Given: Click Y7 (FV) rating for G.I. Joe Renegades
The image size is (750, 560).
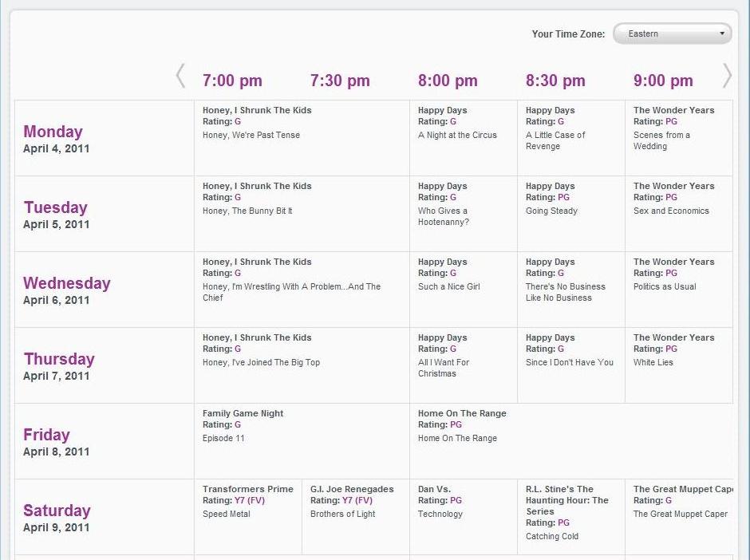Looking at the screenshot, I should click(x=357, y=501).
